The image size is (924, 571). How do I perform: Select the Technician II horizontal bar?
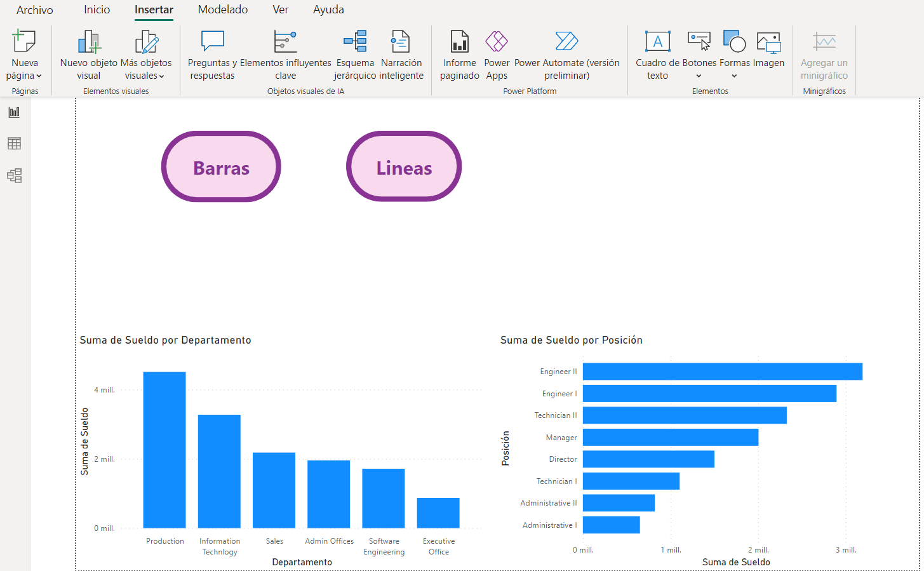(x=685, y=415)
